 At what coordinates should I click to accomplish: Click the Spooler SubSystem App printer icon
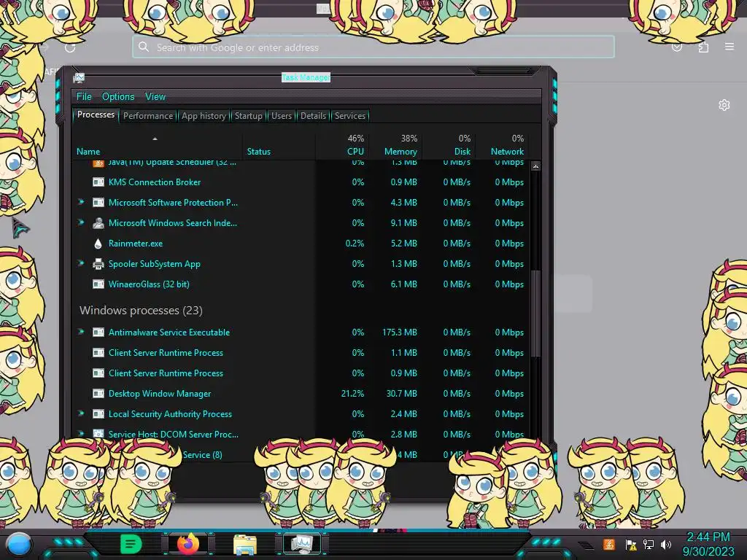[x=98, y=264]
